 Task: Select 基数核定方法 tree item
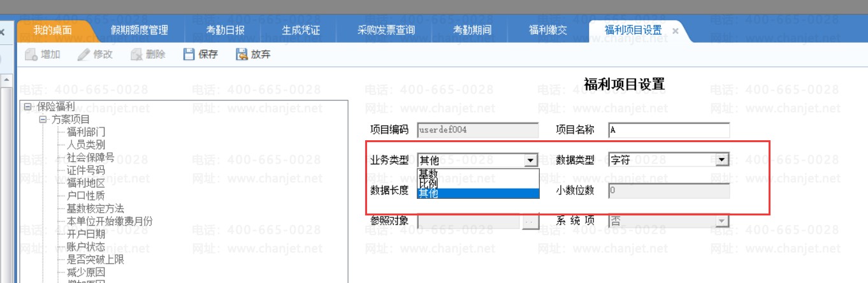click(95, 208)
